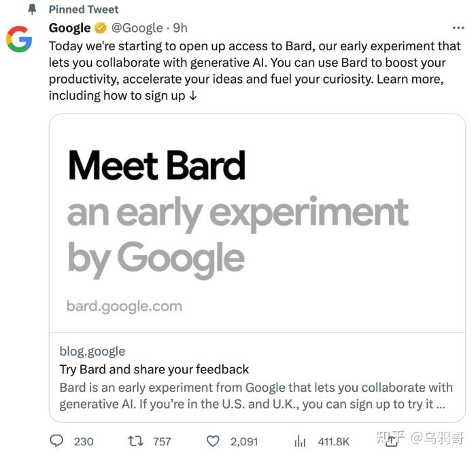Click the gold verified badge
Screen dimensions: 476x457
[100, 28]
